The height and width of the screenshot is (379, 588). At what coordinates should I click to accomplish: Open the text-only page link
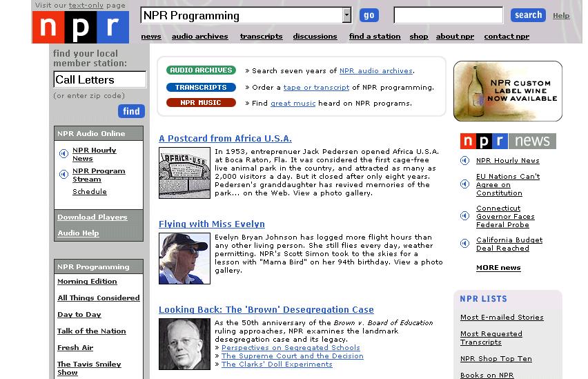pyautogui.click(x=87, y=6)
